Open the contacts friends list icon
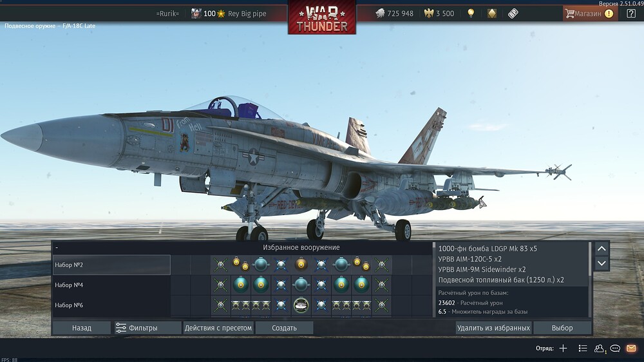The width and height of the screenshot is (644, 362). tap(600, 348)
